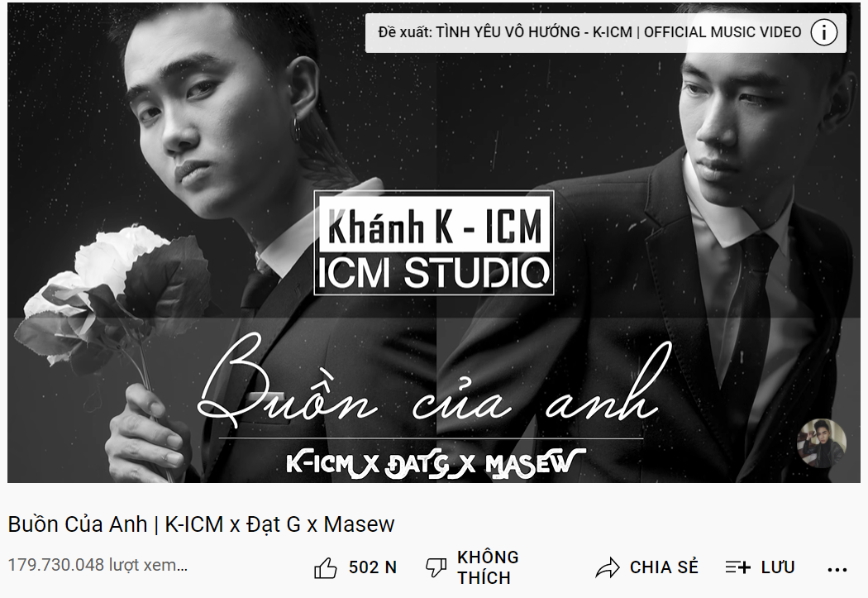Click the thumbs-down dislike icon
Viewport: 868px width, 598px height.
click(436, 567)
